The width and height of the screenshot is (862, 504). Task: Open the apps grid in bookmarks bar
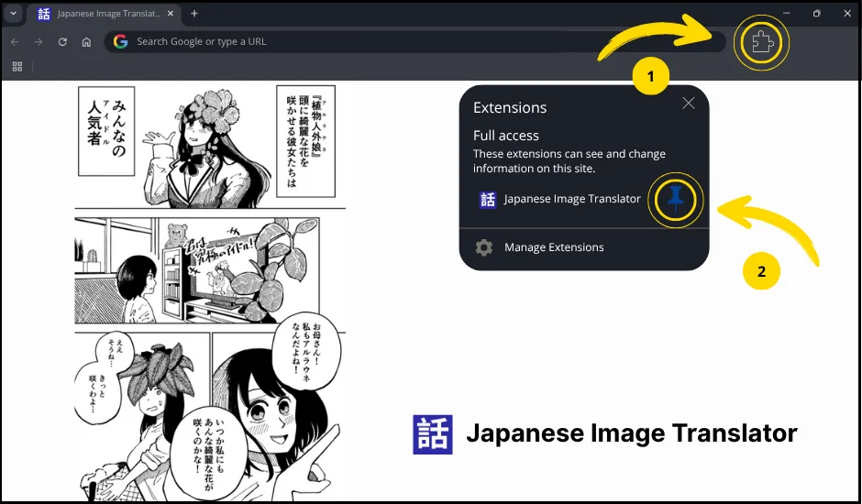click(x=17, y=67)
